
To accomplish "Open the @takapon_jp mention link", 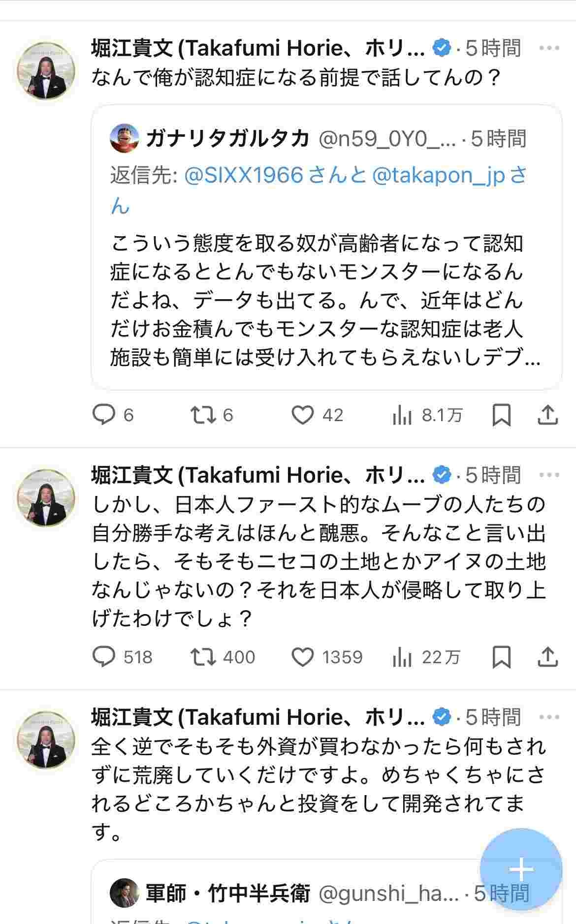I will click(x=438, y=175).
